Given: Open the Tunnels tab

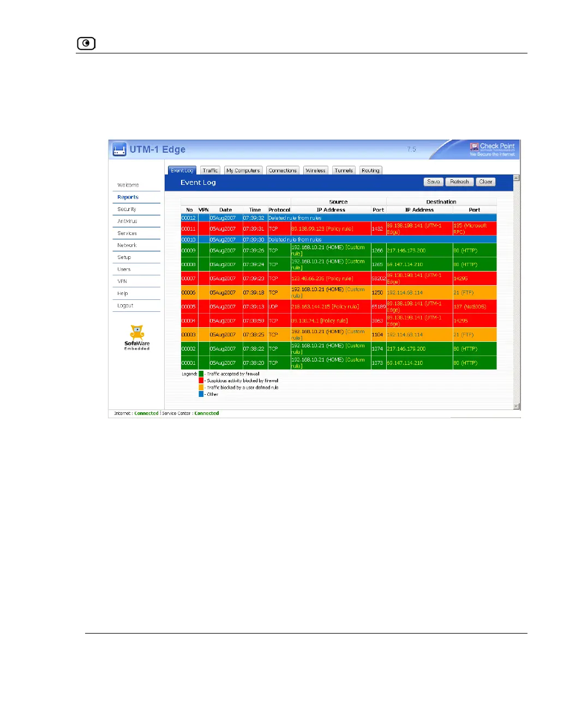Looking at the screenshot, I should click(x=344, y=171).
